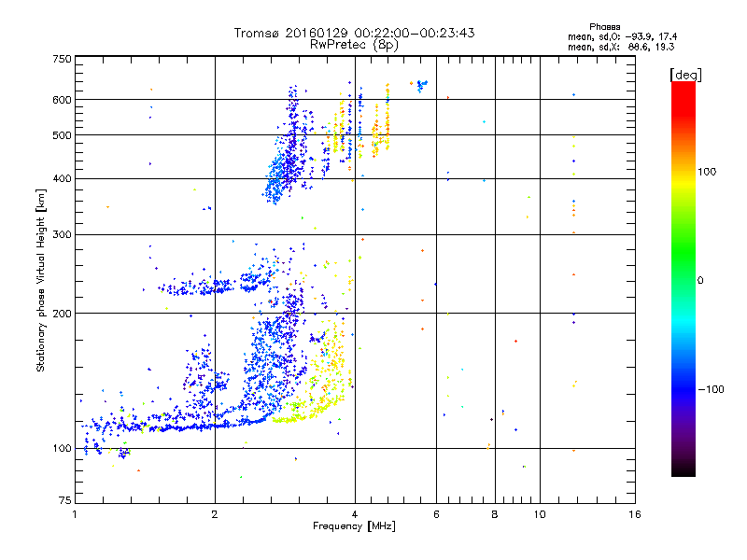The height and width of the screenshot is (560, 747).
Task: Click the '[deg]' colorbar unit label
Action: coord(685,75)
